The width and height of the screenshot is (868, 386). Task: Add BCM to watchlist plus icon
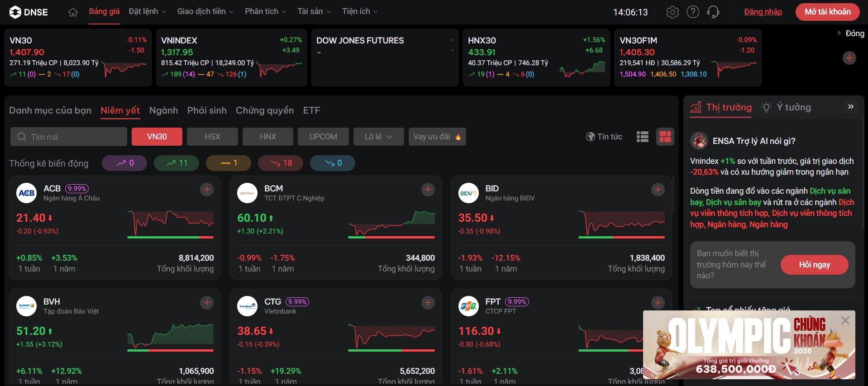point(428,190)
